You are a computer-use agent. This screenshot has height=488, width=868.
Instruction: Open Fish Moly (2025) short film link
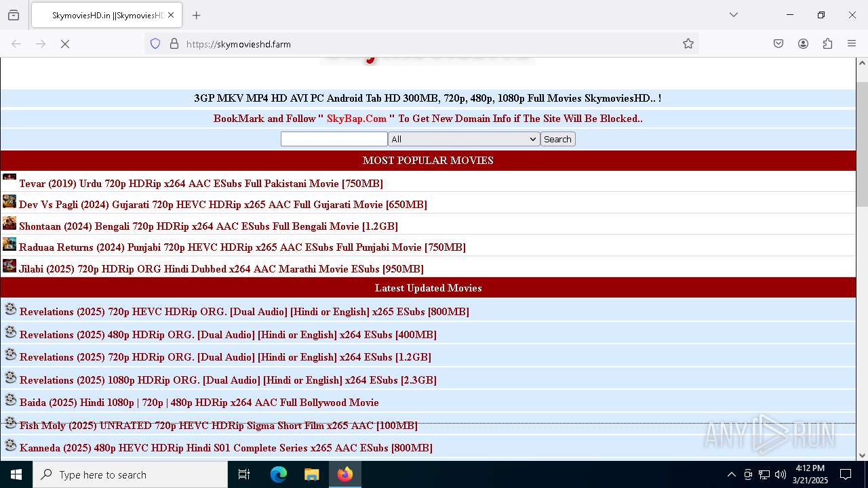pos(218,426)
